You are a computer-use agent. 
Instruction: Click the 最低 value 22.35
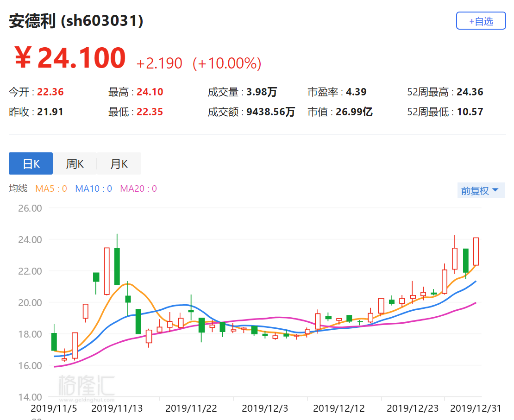(x=150, y=112)
